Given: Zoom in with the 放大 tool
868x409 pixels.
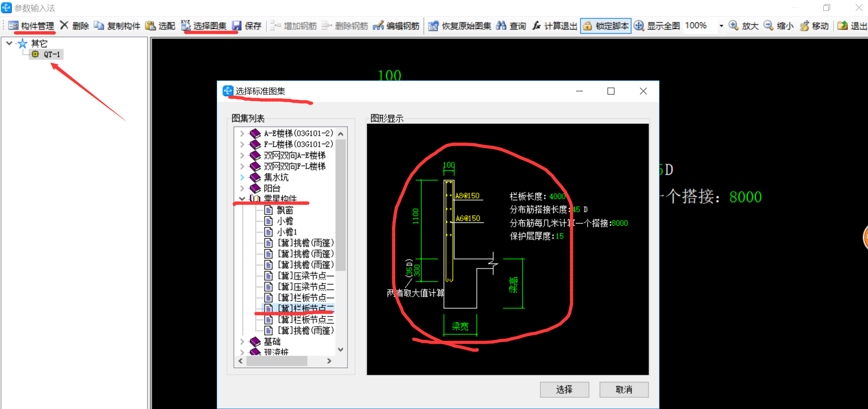Looking at the screenshot, I should click(x=743, y=26).
